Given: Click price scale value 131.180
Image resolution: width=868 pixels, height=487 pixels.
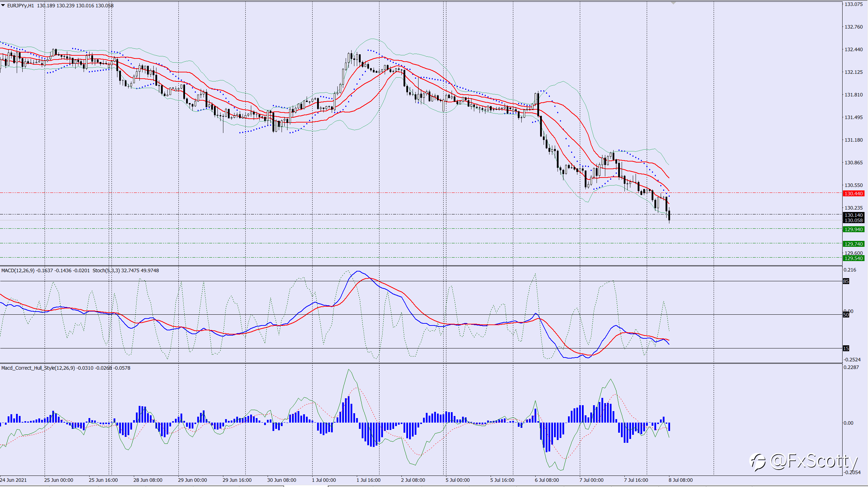Looking at the screenshot, I should [854, 140].
